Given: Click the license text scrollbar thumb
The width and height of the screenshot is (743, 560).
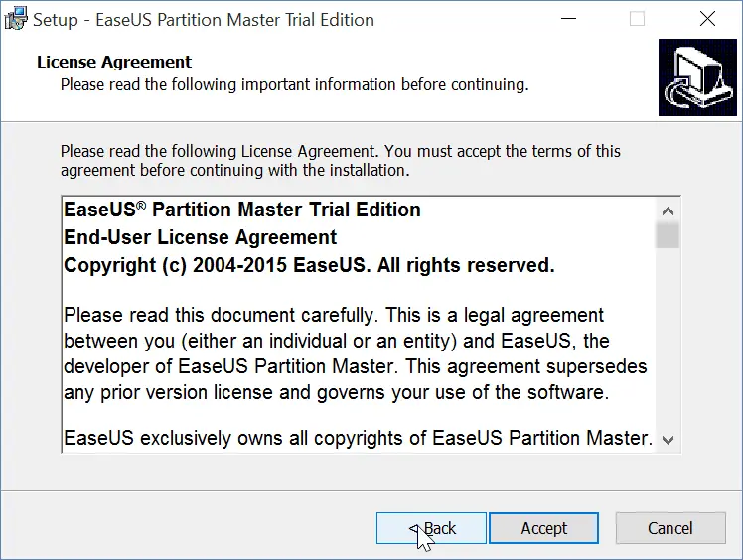Looking at the screenshot, I should 669,235.
